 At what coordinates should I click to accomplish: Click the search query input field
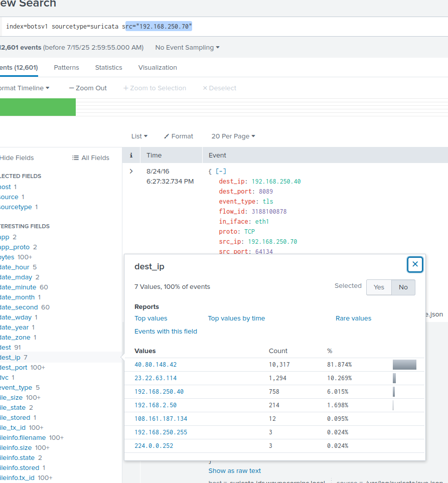[224, 27]
